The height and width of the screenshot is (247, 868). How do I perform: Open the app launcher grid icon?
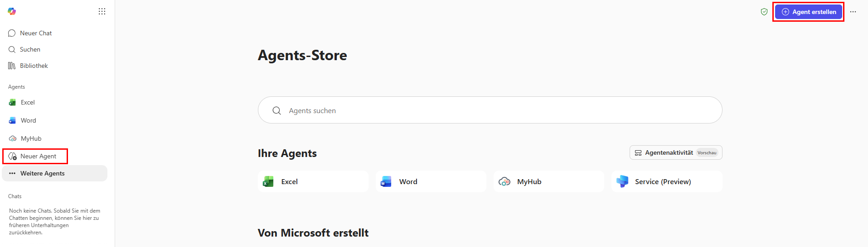click(x=102, y=11)
